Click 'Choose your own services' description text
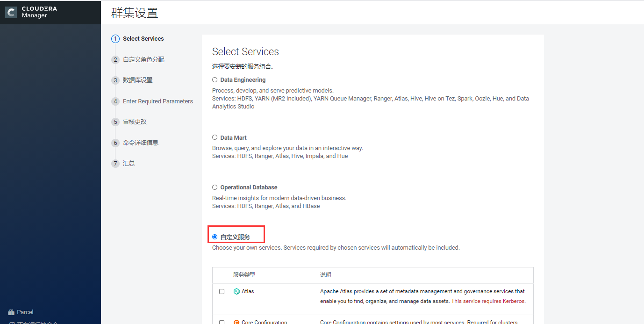 [336, 248]
